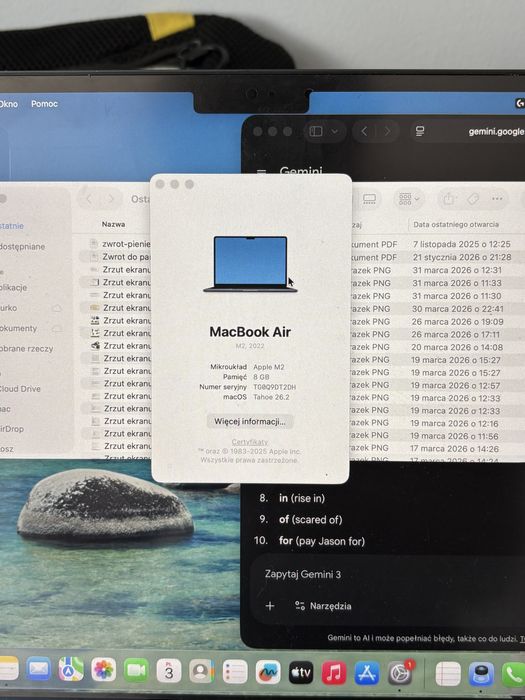
Task: Open the Finder grouping dropdown
Action: (x=409, y=199)
